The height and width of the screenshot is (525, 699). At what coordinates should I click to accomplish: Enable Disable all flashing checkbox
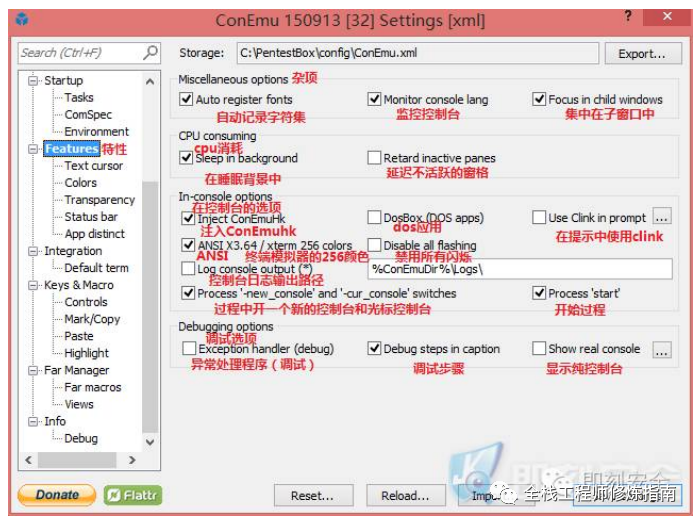tap(374, 245)
